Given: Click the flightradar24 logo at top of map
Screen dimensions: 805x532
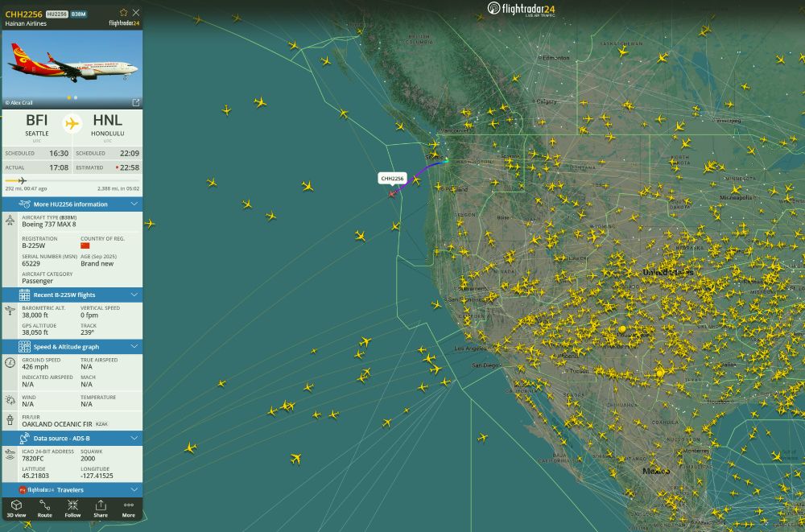Looking at the screenshot, I should pos(521,9).
